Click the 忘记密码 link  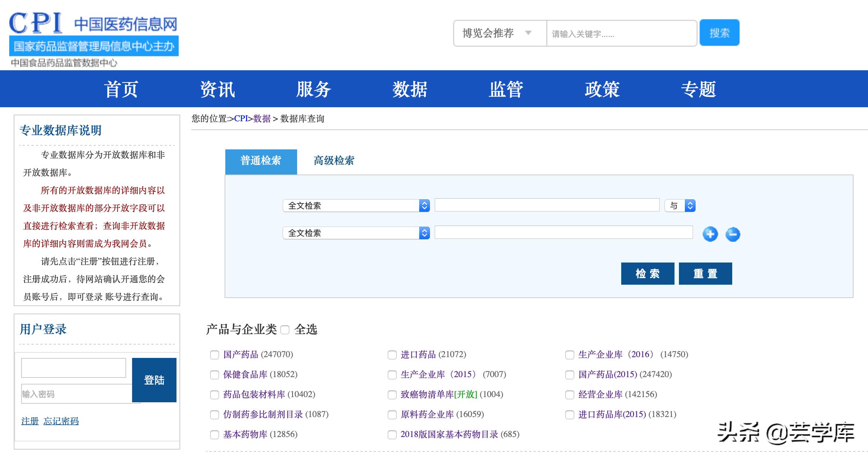[61, 421]
